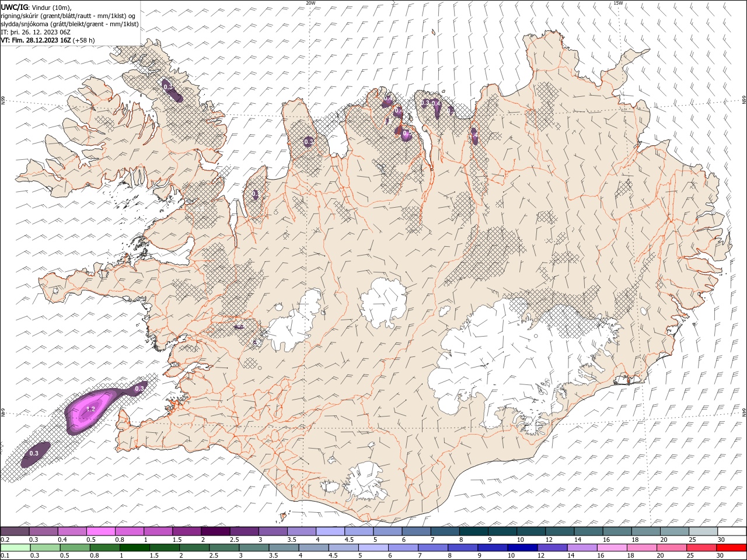747x560 pixels.
Task: Click the '30' label under the upper legend
Action: [721, 540]
